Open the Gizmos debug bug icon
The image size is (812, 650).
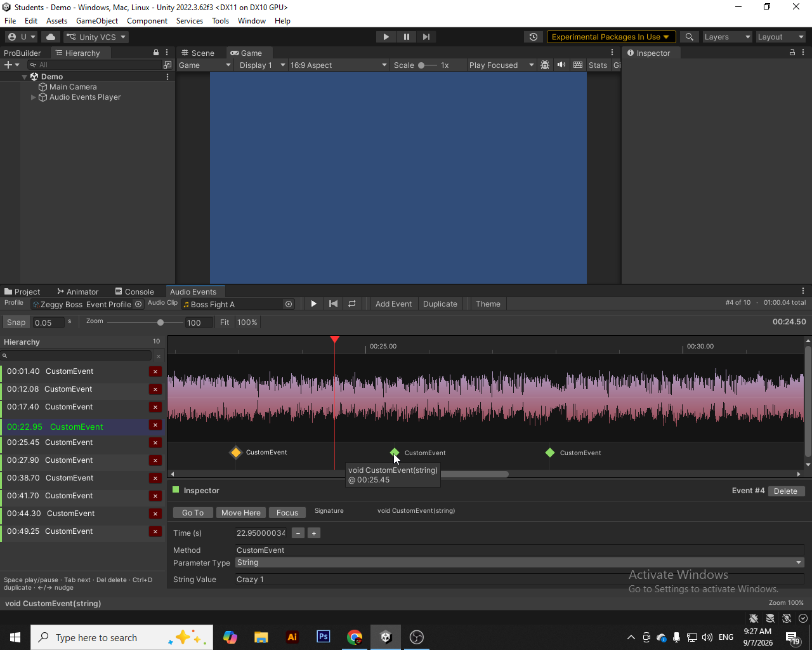pos(545,65)
